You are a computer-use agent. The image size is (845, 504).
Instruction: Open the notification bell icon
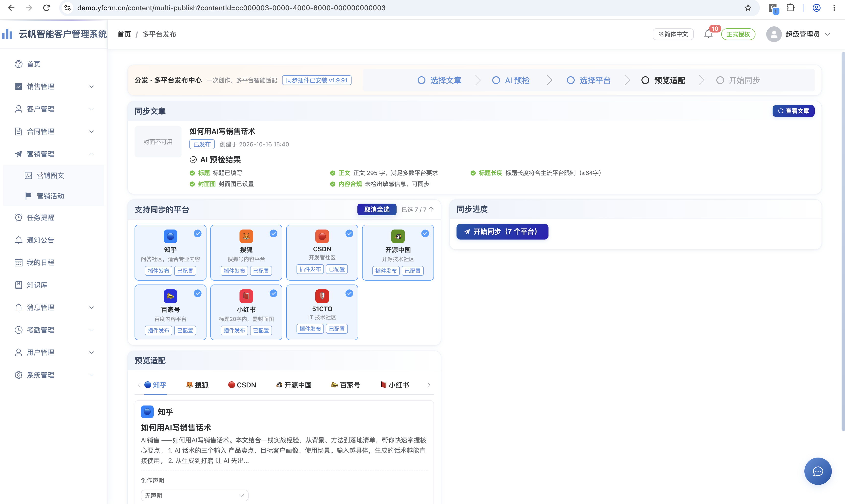(x=708, y=34)
